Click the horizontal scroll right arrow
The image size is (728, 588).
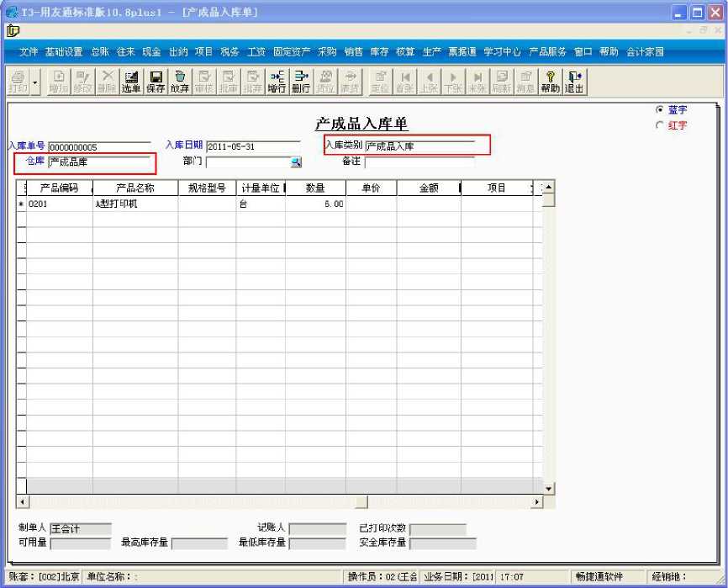[x=537, y=501]
